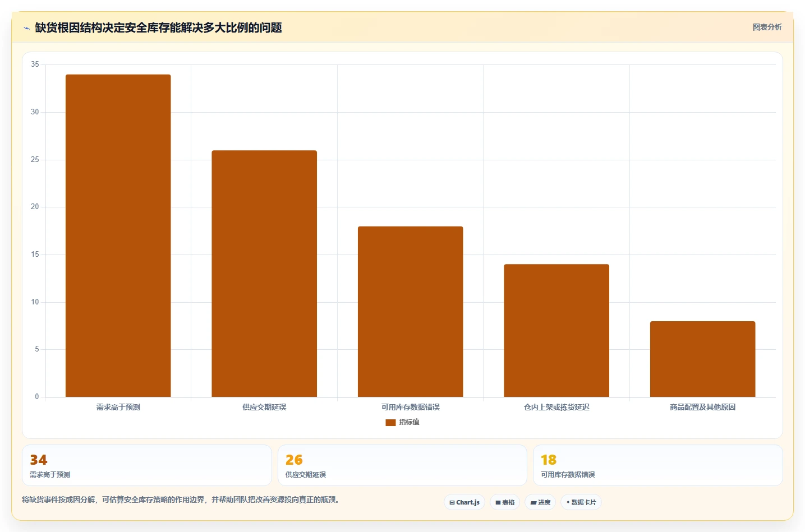This screenshot has height=532, width=805.
Task: Click the description text starting 将缺货事件按成因分解
Action: pos(181,499)
